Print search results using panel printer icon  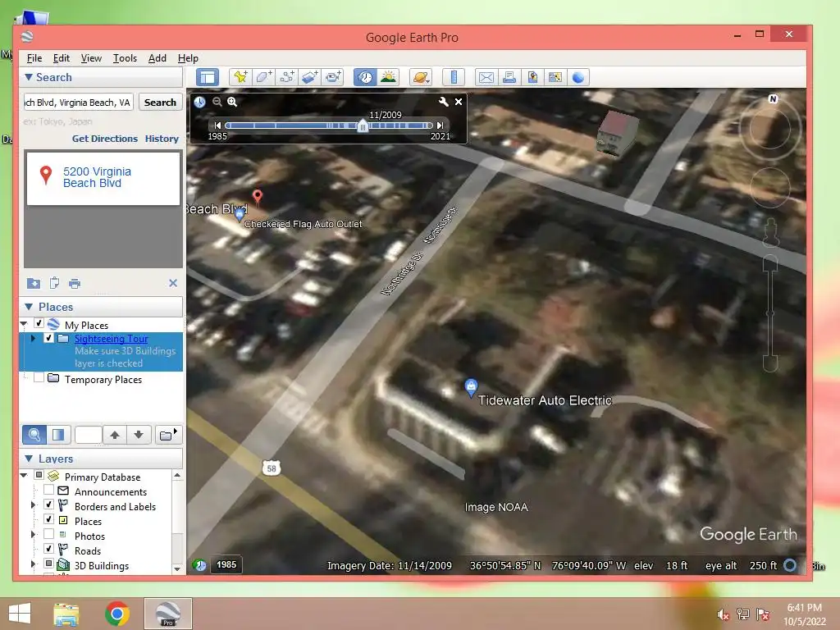[x=75, y=283]
